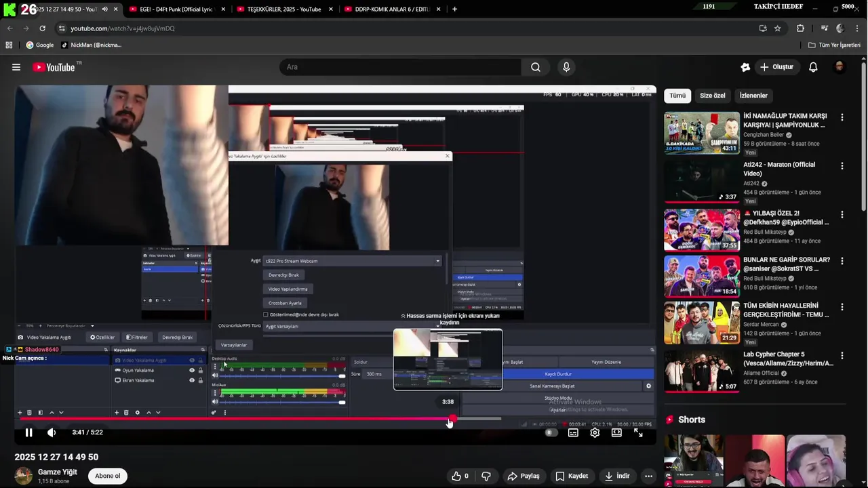This screenshot has height=488, width=868.
Task: Open the apps grid in the bookmarks bar
Action: pyautogui.click(x=9, y=45)
